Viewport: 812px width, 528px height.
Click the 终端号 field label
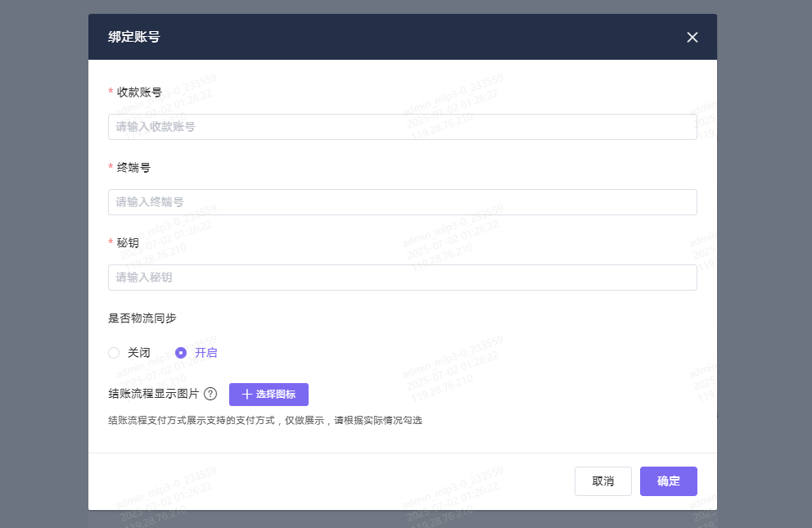point(133,168)
